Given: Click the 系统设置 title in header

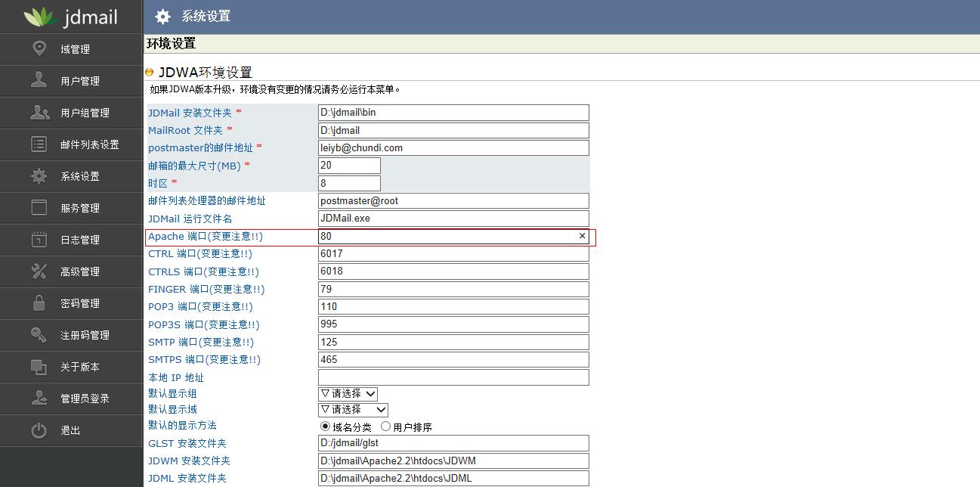Looking at the screenshot, I should (206, 17).
